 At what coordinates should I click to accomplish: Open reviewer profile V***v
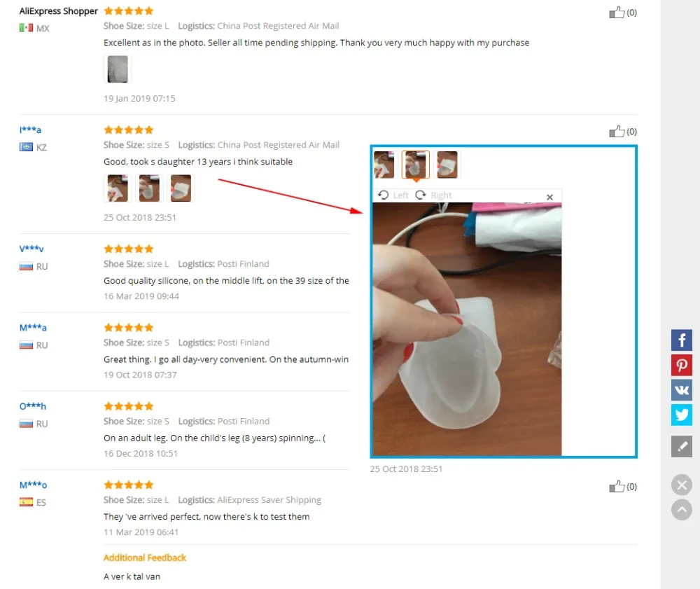pyautogui.click(x=31, y=249)
